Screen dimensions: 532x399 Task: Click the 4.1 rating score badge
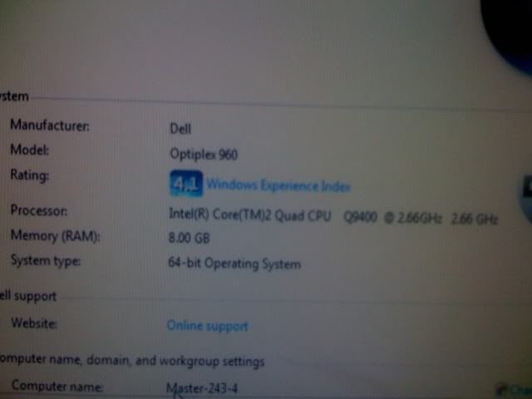click(186, 184)
